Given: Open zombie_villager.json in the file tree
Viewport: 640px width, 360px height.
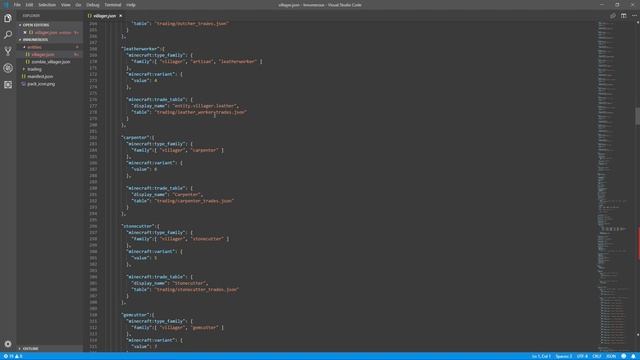Looking at the screenshot, I should coord(51,62).
